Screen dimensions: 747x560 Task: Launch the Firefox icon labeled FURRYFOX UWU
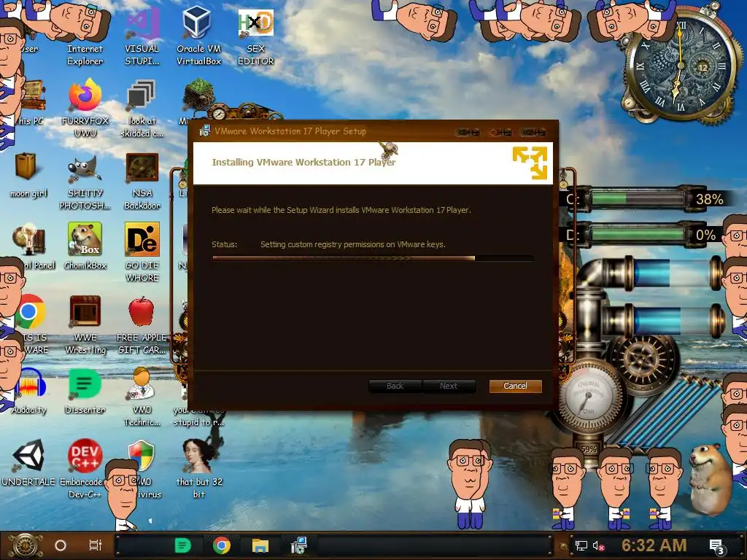coord(85,108)
